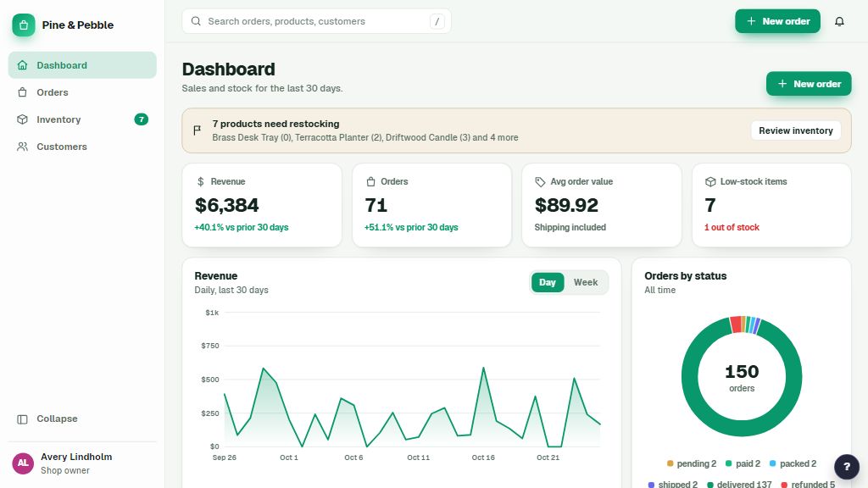
Task: Open Customers page from sidebar
Action: [82, 147]
